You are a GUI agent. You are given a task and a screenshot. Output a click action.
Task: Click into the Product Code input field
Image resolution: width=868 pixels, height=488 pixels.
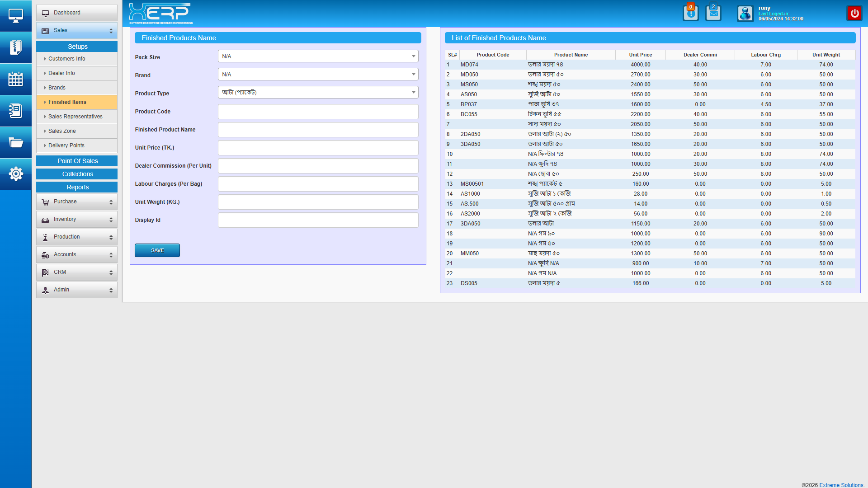pyautogui.click(x=318, y=112)
